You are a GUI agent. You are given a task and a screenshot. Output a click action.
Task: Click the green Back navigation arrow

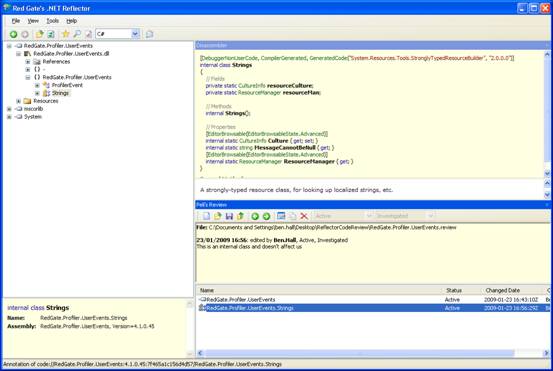tap(13, 34)
